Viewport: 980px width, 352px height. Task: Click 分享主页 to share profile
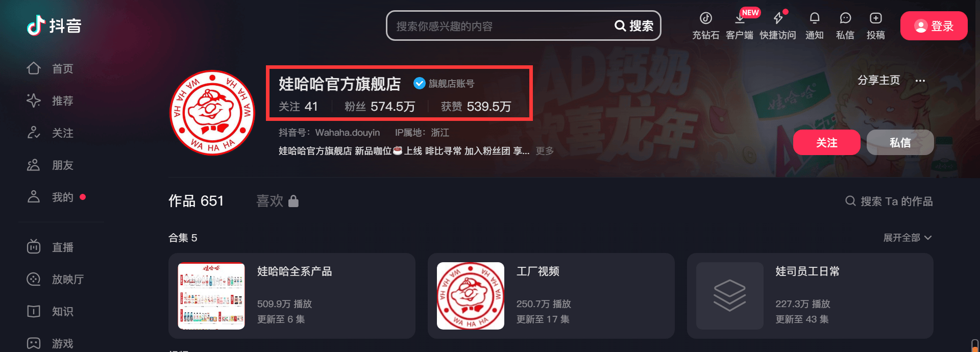879,81
